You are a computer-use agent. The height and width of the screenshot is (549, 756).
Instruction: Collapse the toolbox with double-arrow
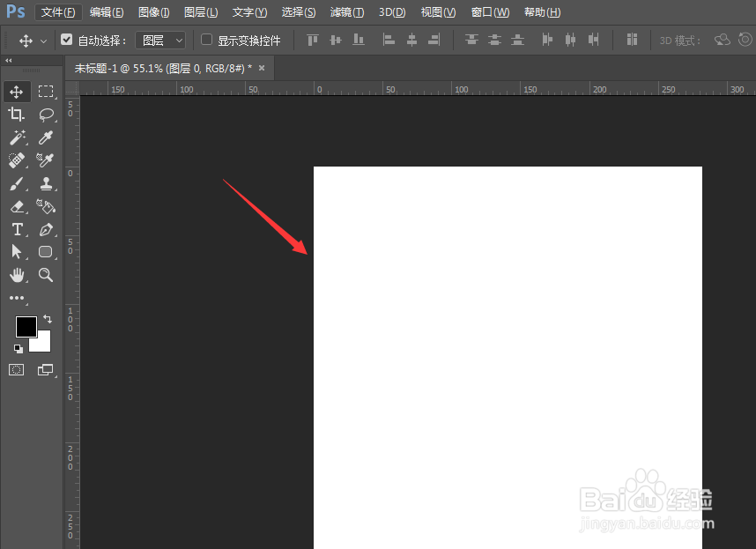[8, 60]
